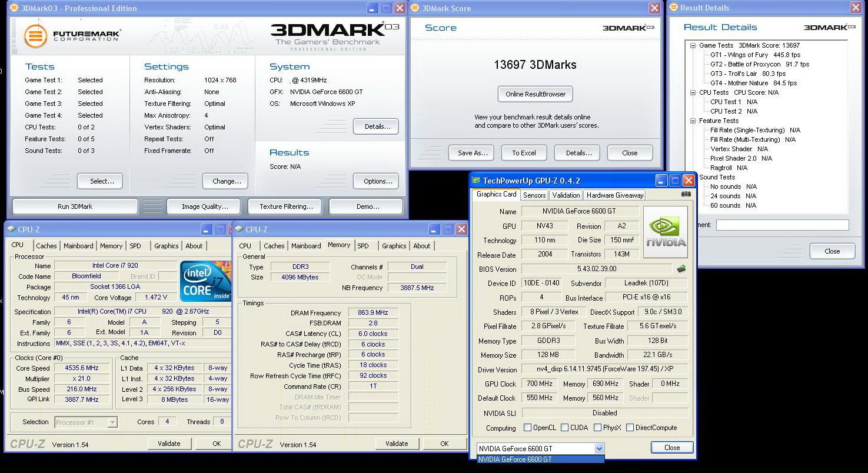Enable the DirectCompute checkbox in GPU-Z
The height and width of the screenshot is (473, 868).
(630, 428)
